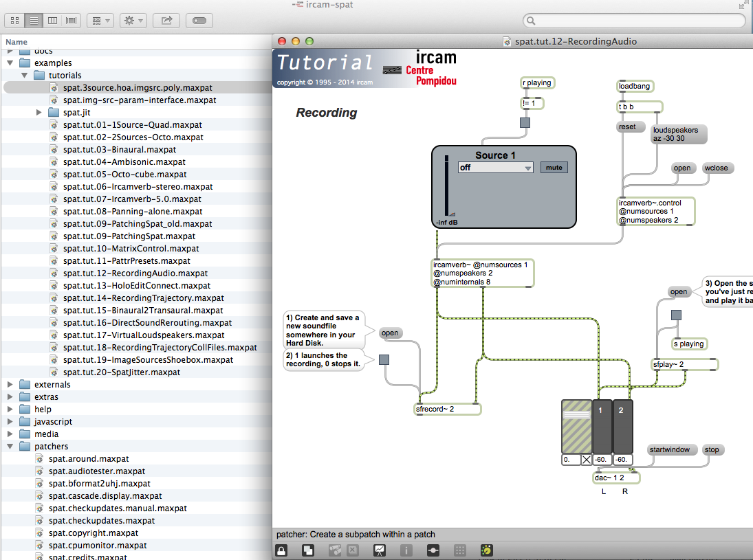Expand the javascript folder

tap(10, 421)
